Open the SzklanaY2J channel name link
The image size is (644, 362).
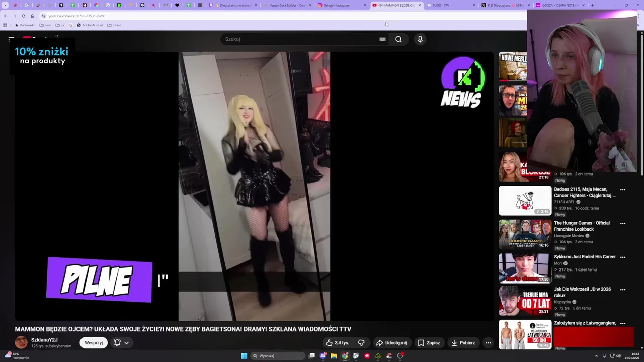(x=44, y=340)
